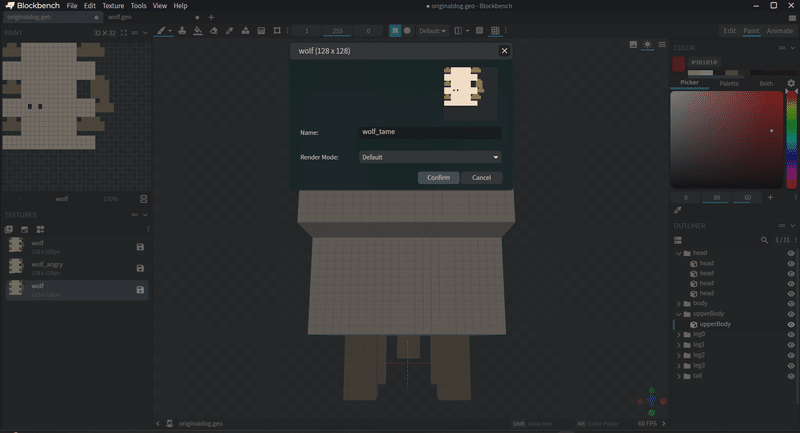
Task: Switch to Animate mode
Action: pyautogui.click(x=780, y=31)
